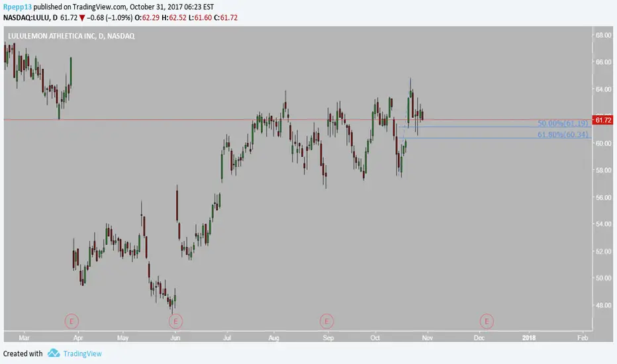
Task: Click the 61.80%(60.34) Fibonacci level label
Action: tap(563, 134)
